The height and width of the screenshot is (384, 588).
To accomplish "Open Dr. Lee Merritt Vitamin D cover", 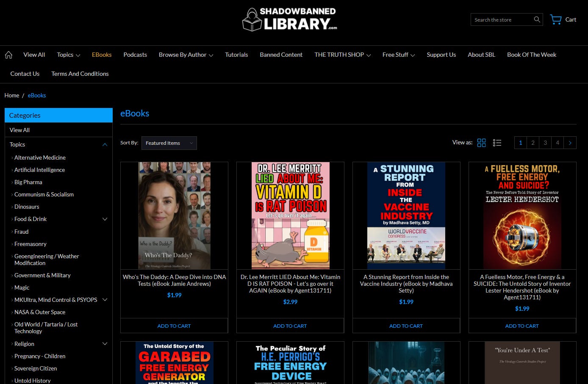I will tap(290, 215).
